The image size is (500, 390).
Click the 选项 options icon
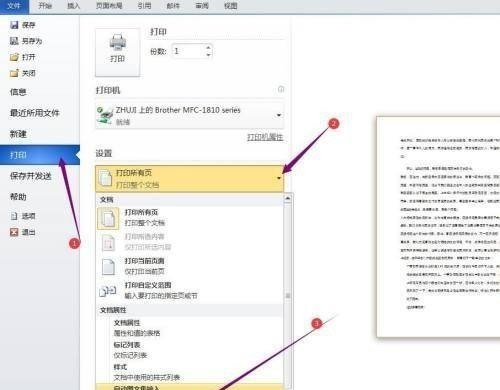(14, 216)
